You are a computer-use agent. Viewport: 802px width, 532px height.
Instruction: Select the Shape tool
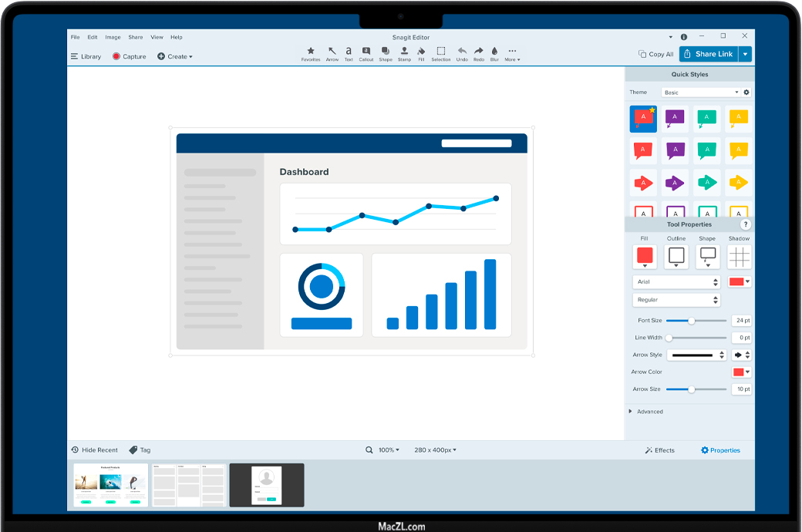coord(386,54)
